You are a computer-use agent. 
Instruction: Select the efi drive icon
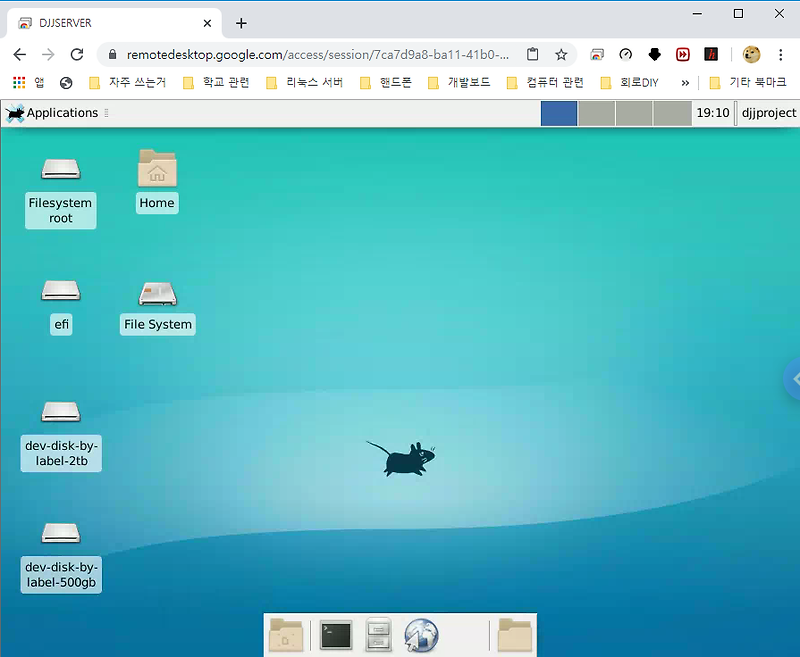tap(61, 290)
